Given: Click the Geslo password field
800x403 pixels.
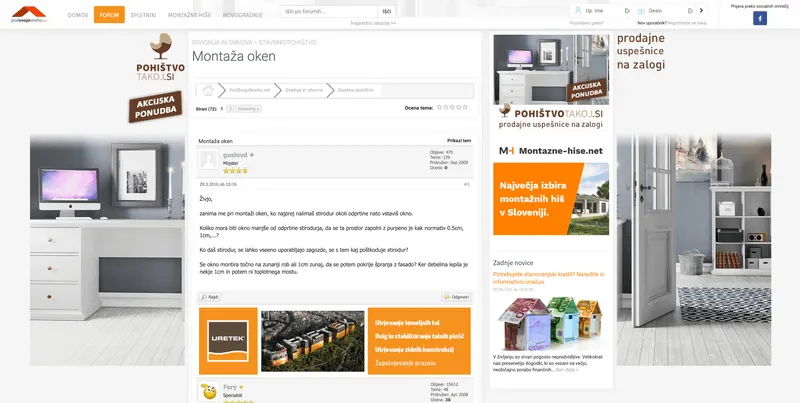Looking at the screenshot, I should [x=664, y=11].
